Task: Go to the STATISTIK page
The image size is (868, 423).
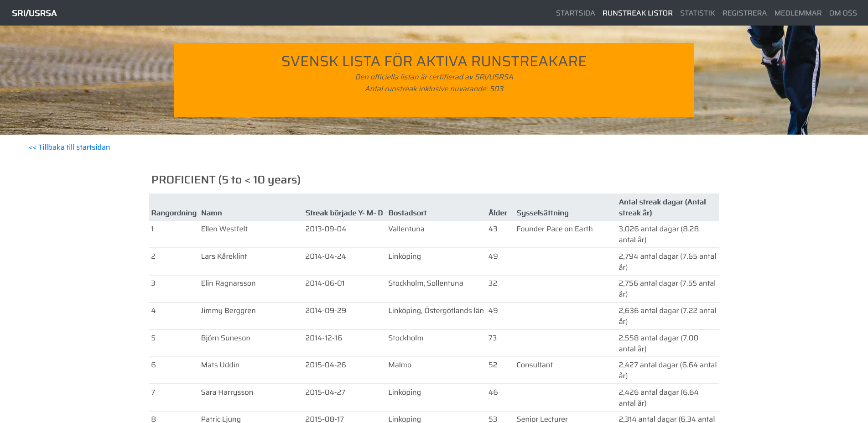Action: pyautogui.click(x=697, y=13)
